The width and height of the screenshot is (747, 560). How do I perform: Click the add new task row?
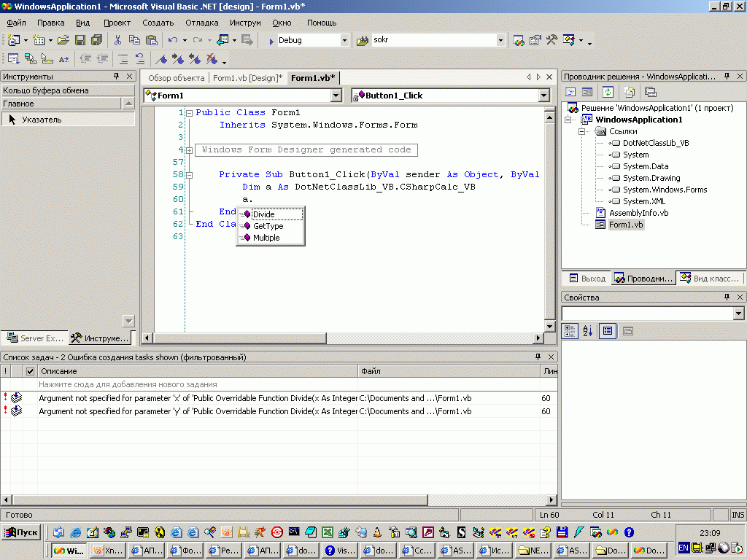click(128, 384)
